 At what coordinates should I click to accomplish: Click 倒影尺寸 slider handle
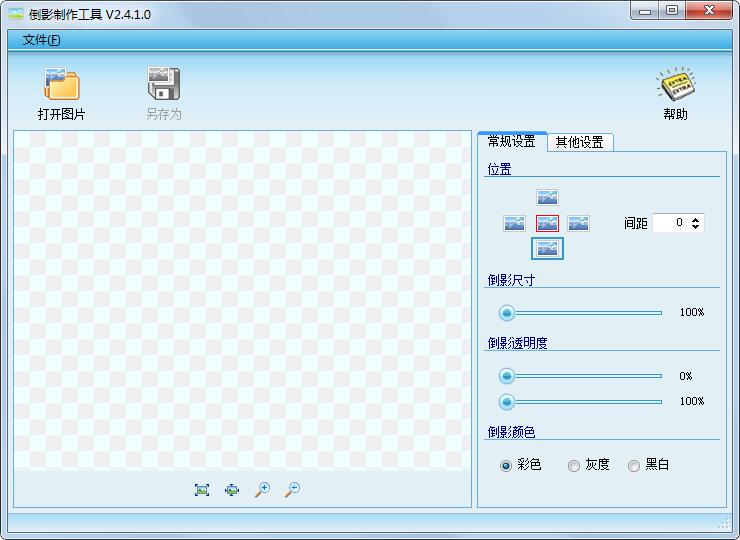507,312
